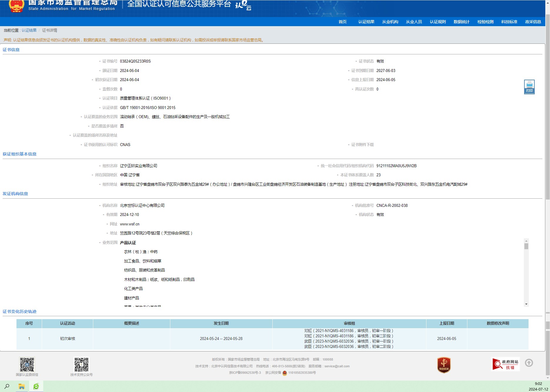Select 检验检测 in the navigation bar

(486, 22)
